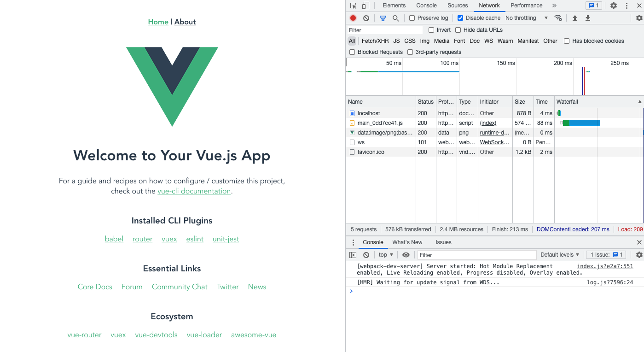
Task: Focus the console Filter input field
Action: (477, 255)
